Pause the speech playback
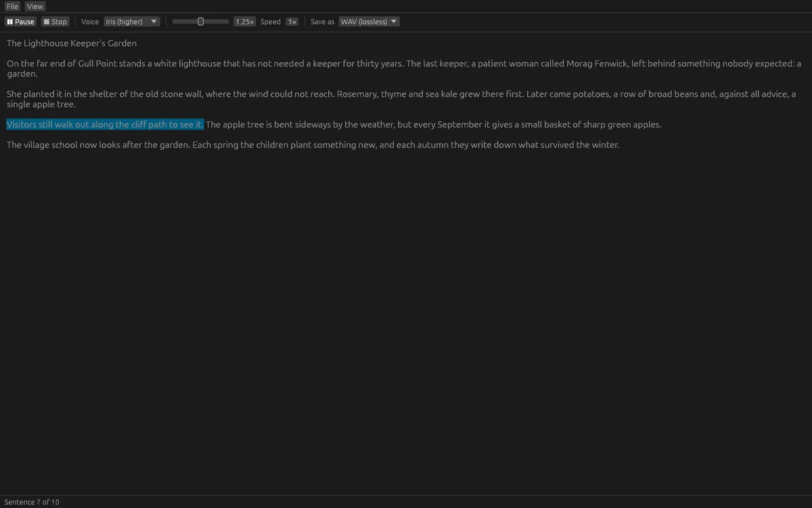The width and height of the screenshot is (812, 508). coord(20,22)
